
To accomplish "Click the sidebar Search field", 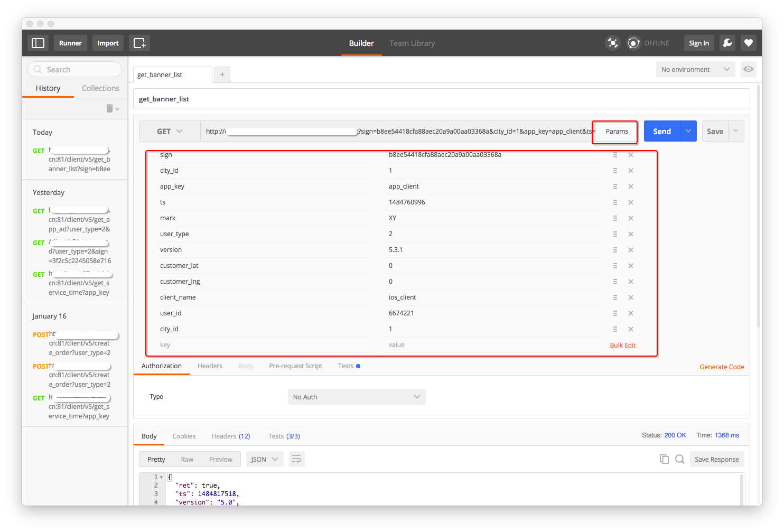I will (74, 69).
